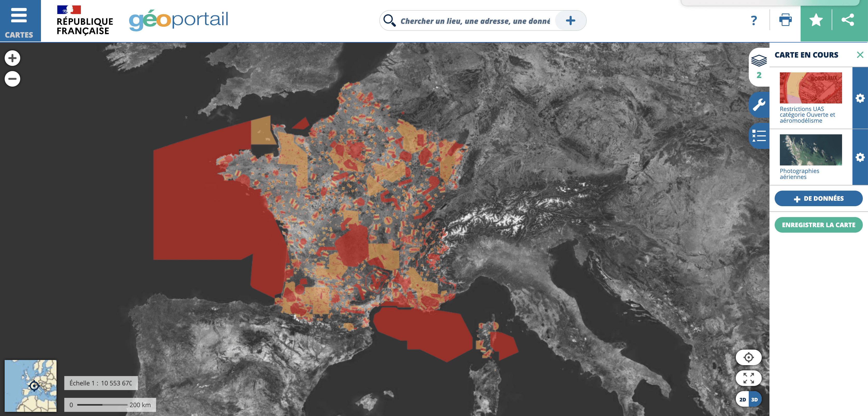
Task: Select the Photographies aériennes layer thumbnail
Action: [811, 150]
